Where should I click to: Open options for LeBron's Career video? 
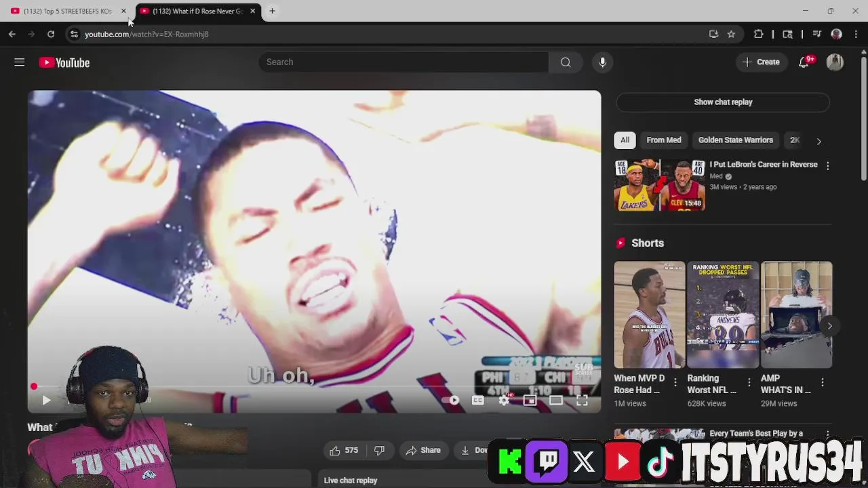coord(827,166)
